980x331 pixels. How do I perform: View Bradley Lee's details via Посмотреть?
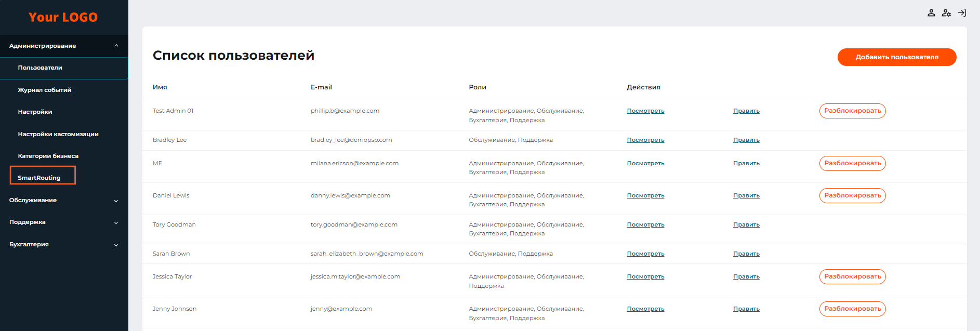pos(645,140)
